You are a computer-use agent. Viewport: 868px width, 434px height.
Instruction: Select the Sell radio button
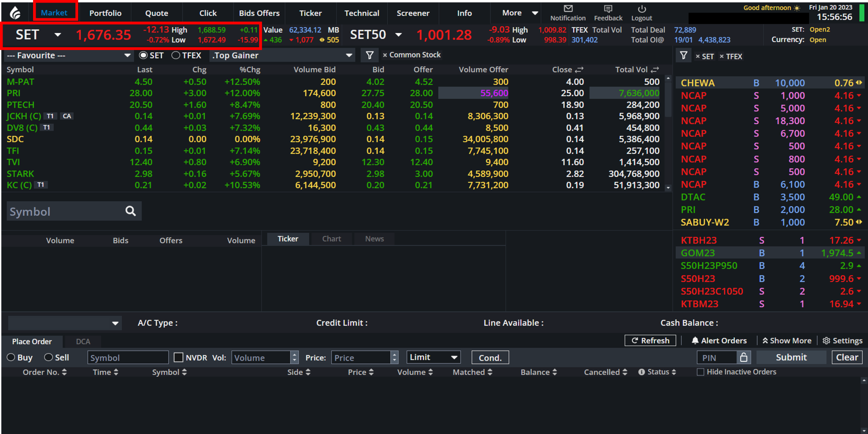48,357
